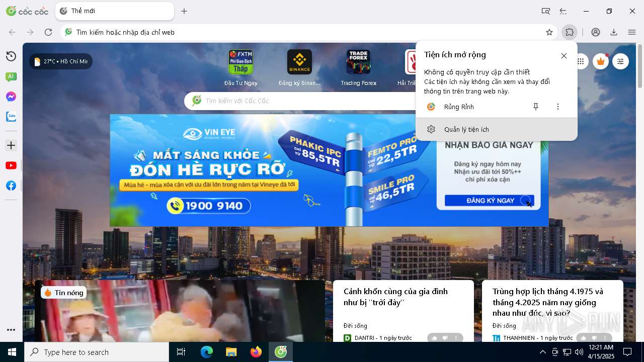Open the Đầu Tư Ngay shortcut tile
The width and height of the screenshot is (644, 362).
[240, 68]
